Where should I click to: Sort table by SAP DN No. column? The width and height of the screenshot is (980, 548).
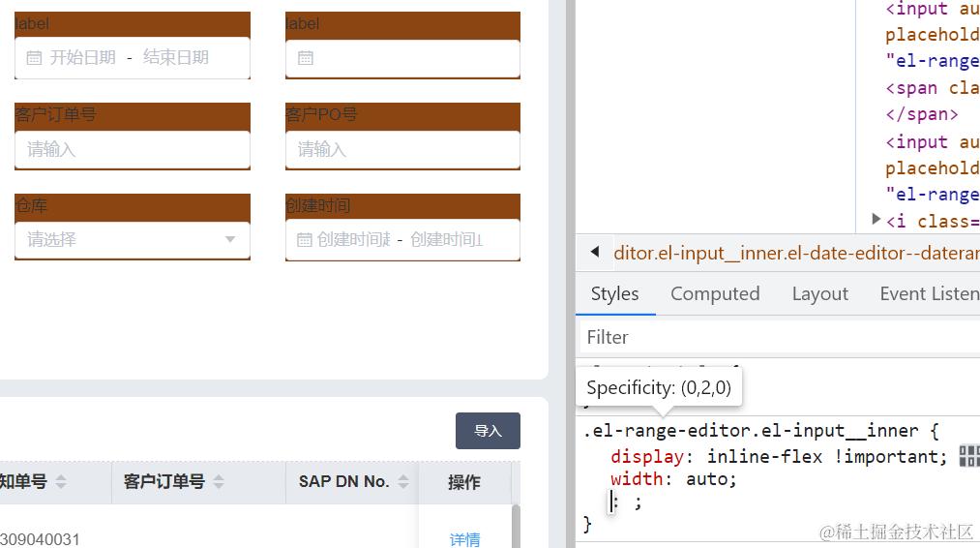pos(403,482)
